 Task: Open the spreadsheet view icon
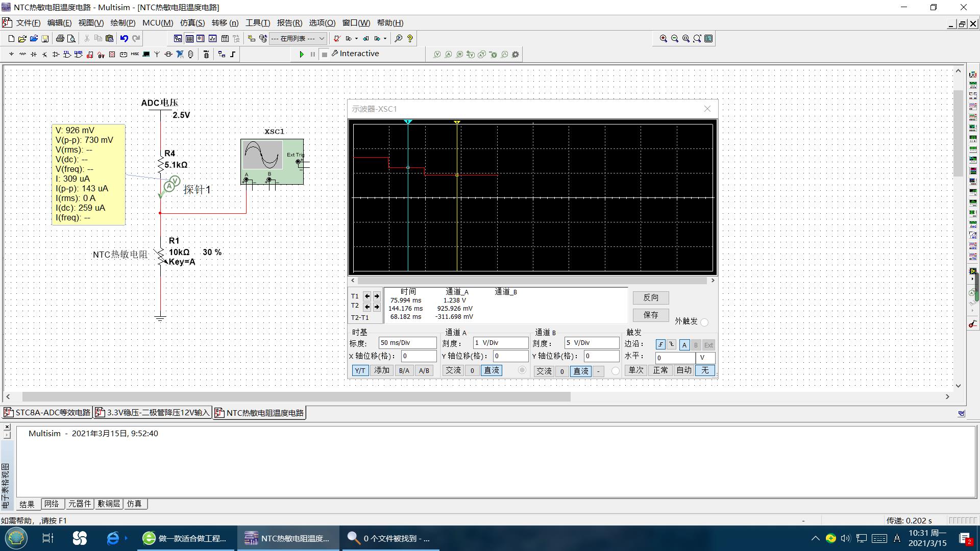(189, 38)
